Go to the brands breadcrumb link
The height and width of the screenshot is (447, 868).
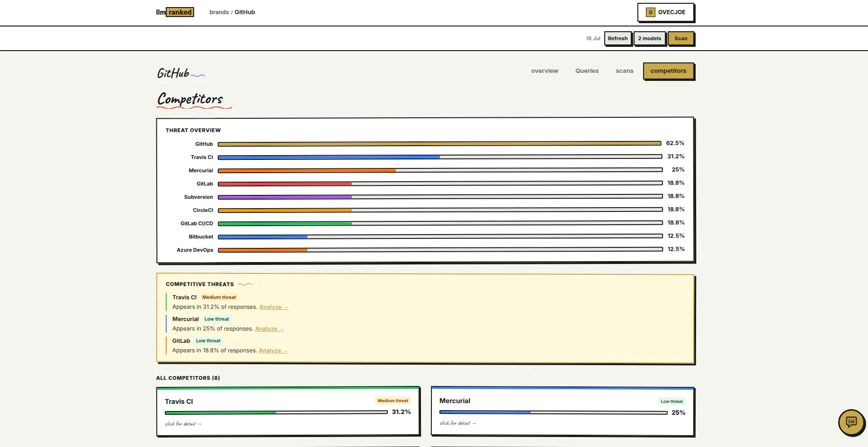219,12
